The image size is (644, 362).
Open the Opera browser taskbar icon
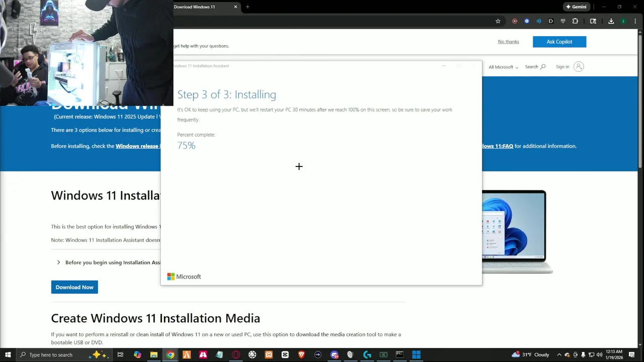(236, 355)
